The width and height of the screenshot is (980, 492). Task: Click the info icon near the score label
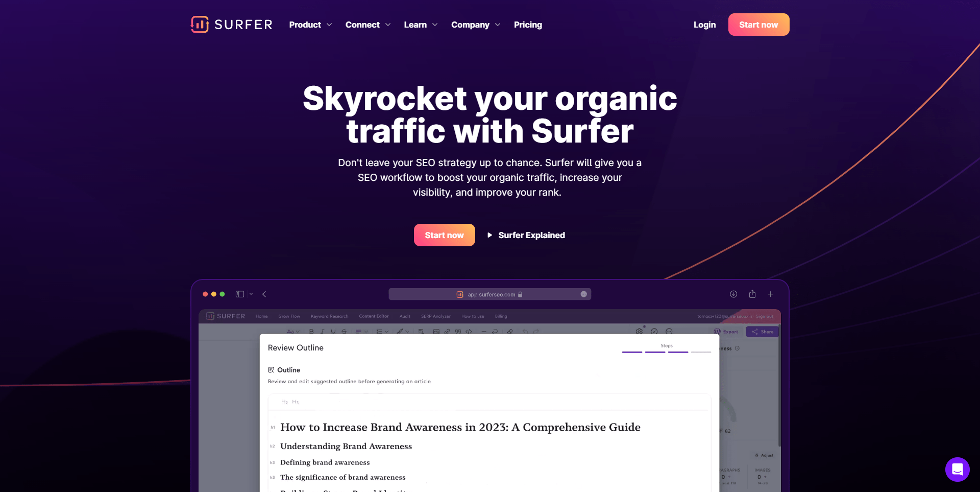coord(737,348)
